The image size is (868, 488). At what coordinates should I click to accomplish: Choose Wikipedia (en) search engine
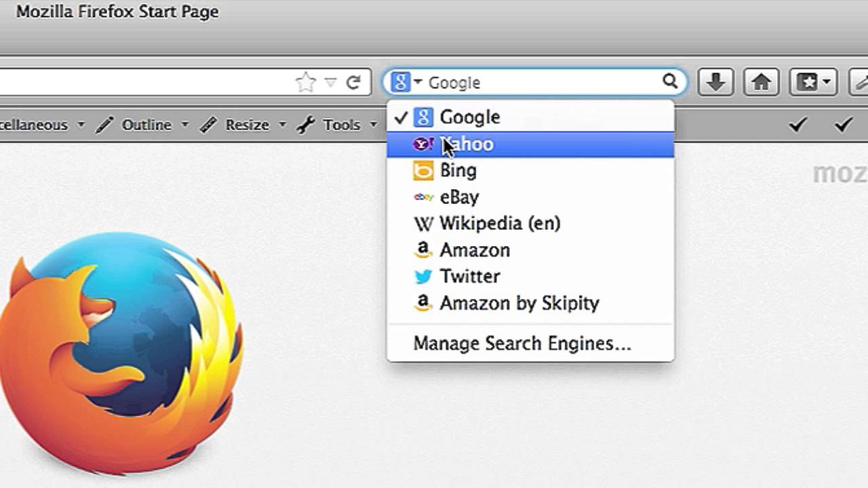tap(530, 224)
